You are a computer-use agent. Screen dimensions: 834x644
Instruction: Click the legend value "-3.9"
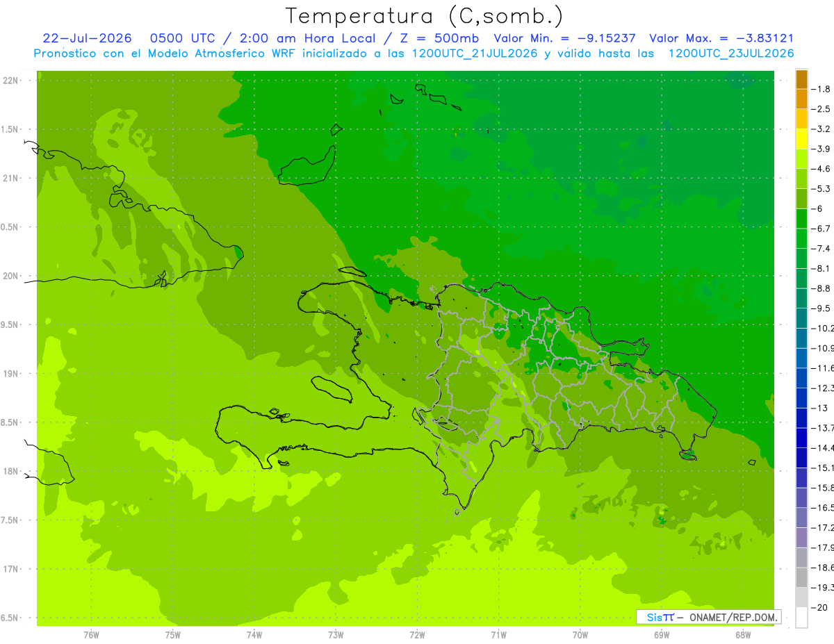tap(821, 149)
